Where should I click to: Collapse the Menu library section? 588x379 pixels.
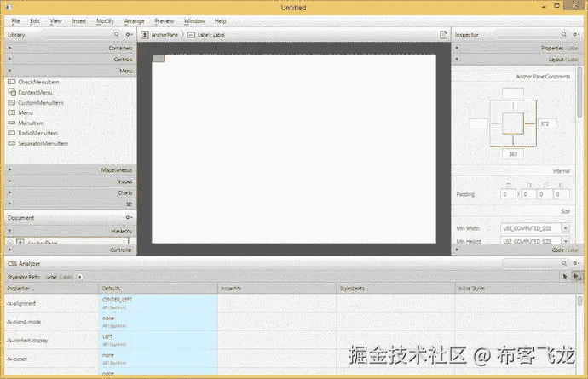tap(71, 71)
